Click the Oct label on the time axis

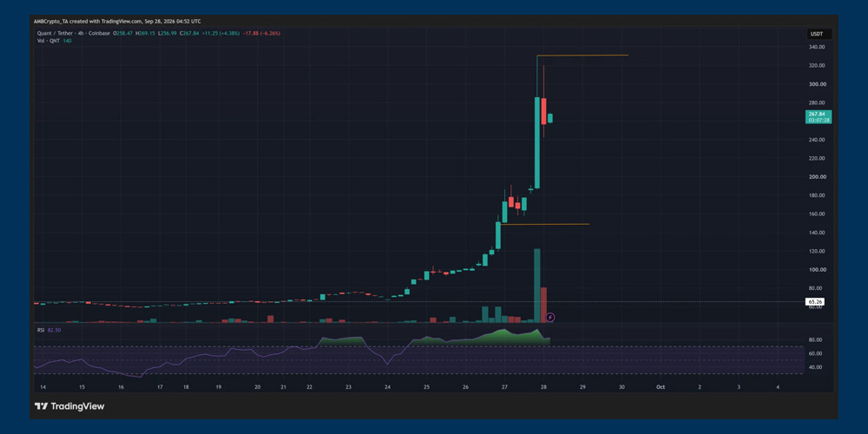pos(660,387)
